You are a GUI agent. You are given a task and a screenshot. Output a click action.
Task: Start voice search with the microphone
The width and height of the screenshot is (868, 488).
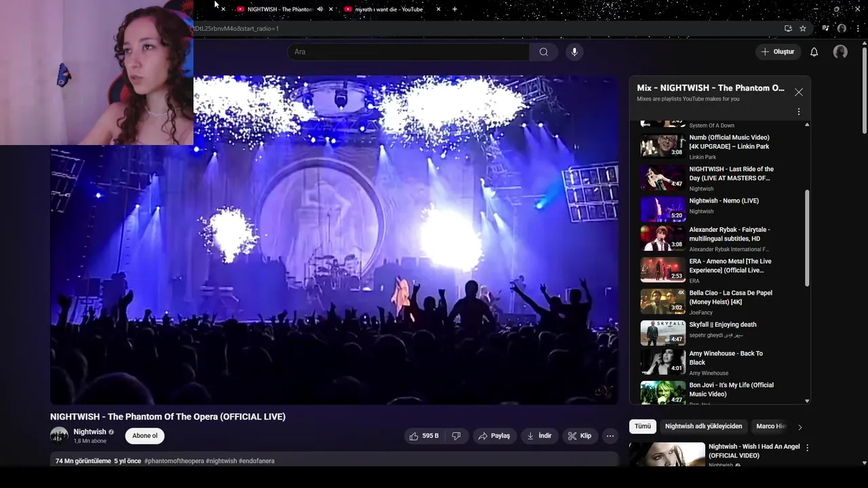tap(574, 52)
